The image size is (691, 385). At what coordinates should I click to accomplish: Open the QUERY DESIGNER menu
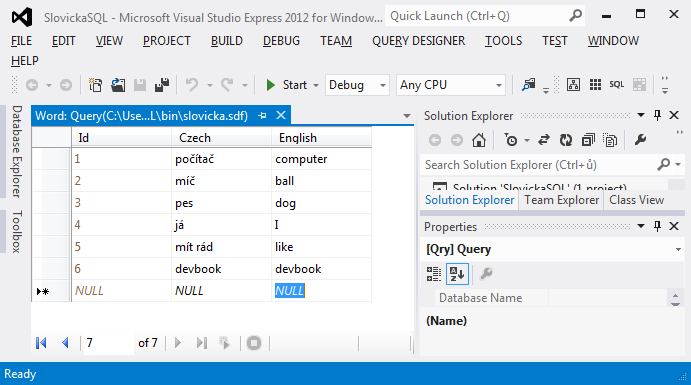tap(418, 41)
